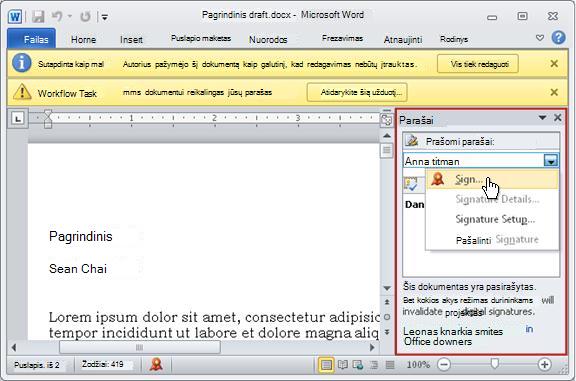The width and height of the screenshot is (576, 381).
Task: Click the 'Pagrindinis' title in the document
Action: (x=81, y=237)
